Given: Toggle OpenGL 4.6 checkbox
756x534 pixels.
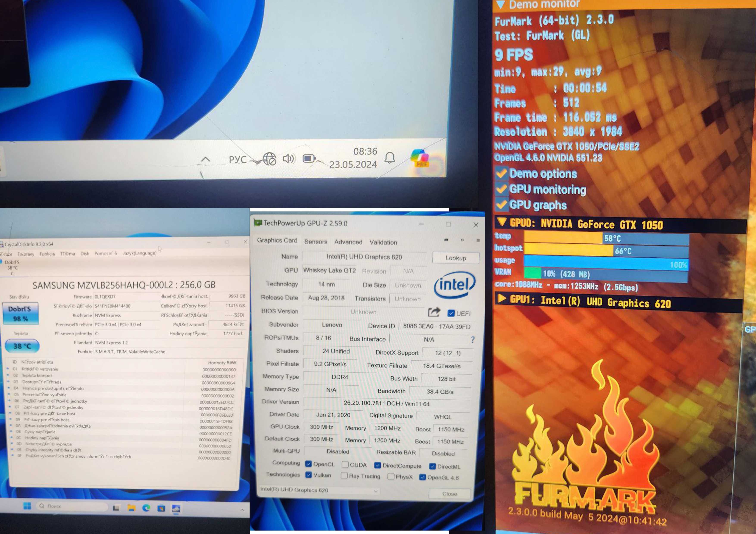Looking at the screenshot, I should 422,477.
